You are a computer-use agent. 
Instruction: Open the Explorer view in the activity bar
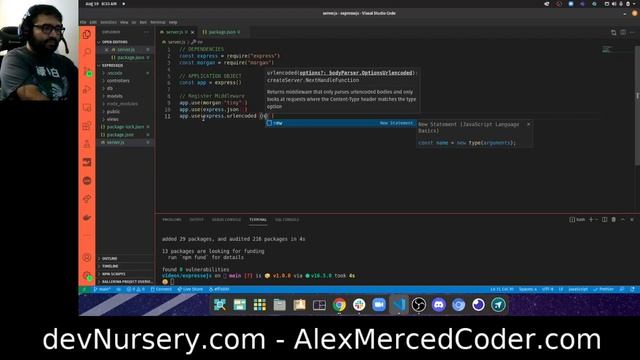[87, 34]
